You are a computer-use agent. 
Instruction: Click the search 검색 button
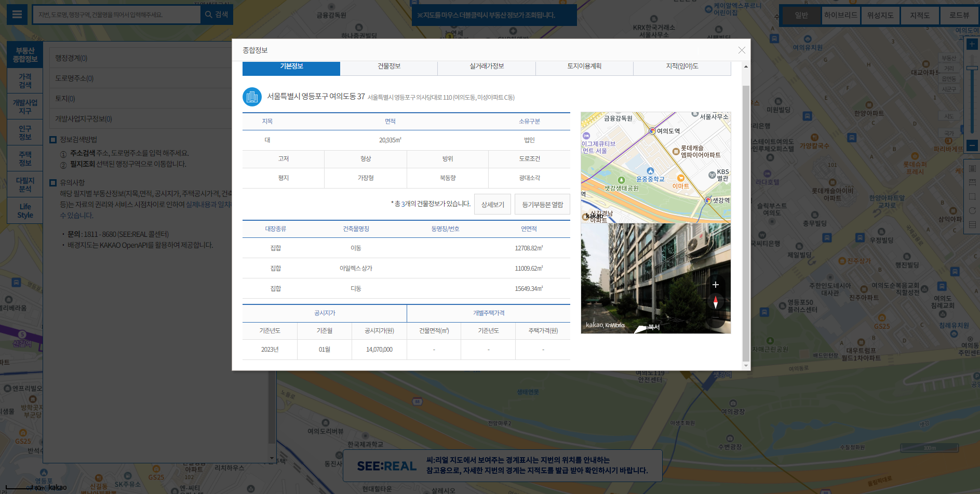pos(217,15)
